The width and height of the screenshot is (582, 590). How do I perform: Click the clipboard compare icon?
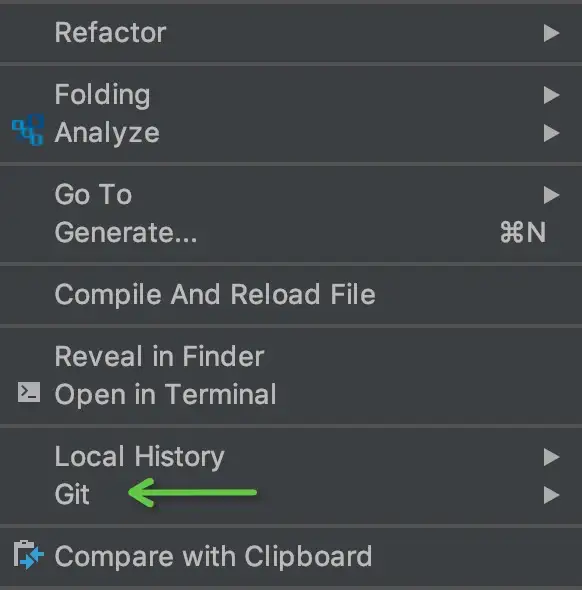(28, 555)
